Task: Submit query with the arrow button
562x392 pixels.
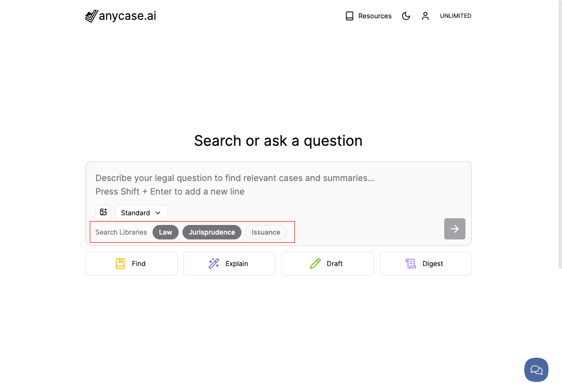Action: 454,229
